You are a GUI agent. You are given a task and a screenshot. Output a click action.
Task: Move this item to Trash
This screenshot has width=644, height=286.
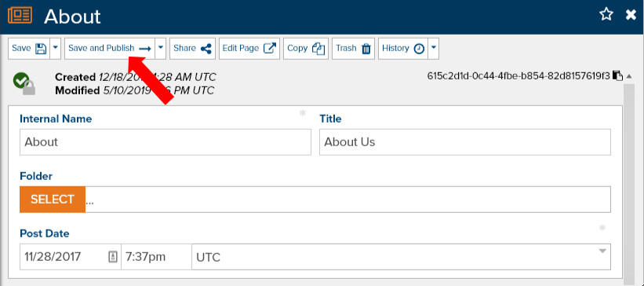tap(353, 49)
